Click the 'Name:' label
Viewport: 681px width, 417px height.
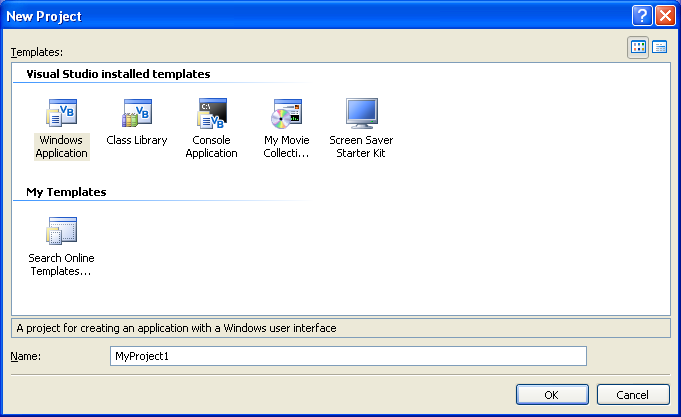click(x=26, y=356)
